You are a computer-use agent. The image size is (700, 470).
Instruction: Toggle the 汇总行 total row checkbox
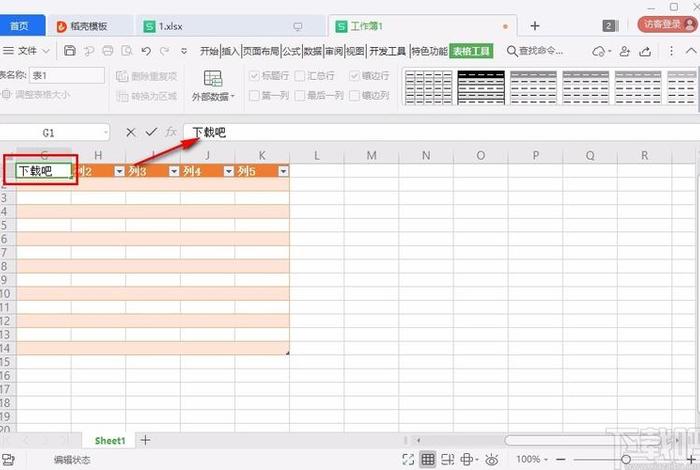pyautogui.click(x=300, y=76)
